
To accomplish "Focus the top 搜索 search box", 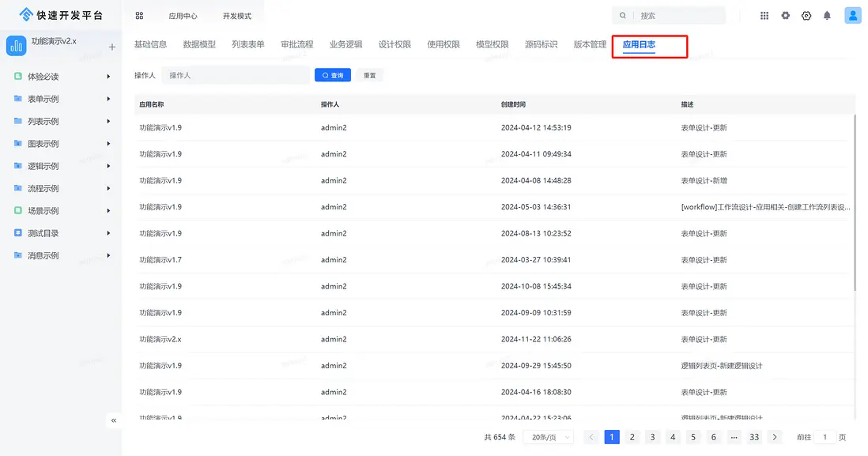I will [x=669, y=16].
